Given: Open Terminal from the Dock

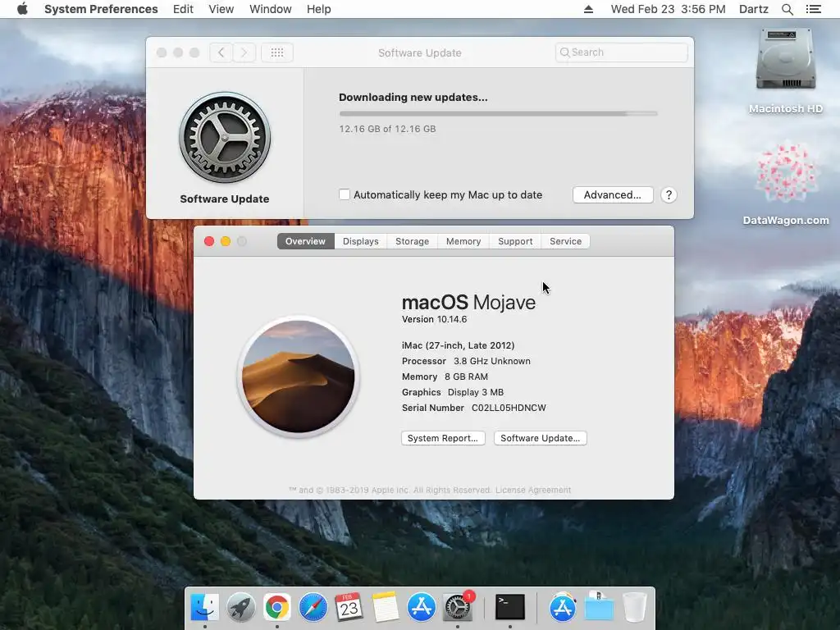Looking at the screenshot, I should (x=510, y=607).
